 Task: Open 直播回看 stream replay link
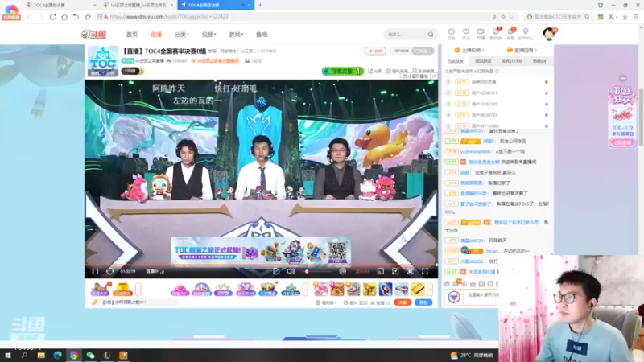[522, 50]
